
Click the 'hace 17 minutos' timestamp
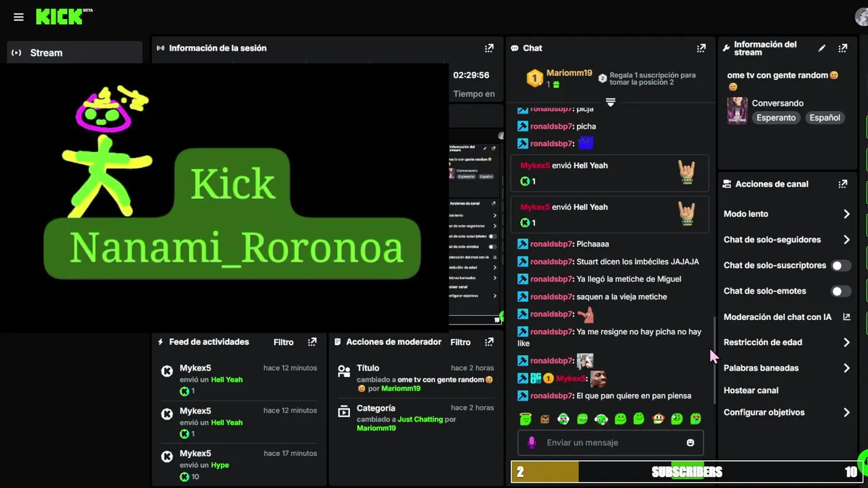[x=290, y=453]
